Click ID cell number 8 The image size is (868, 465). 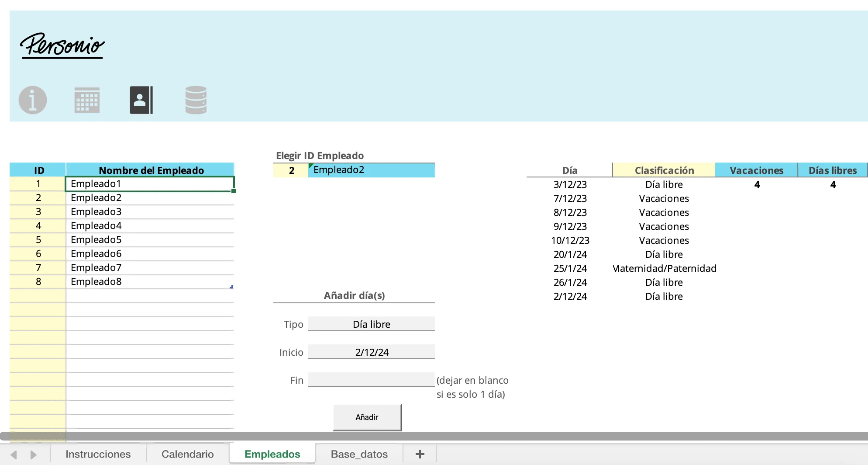coord(38,282)
